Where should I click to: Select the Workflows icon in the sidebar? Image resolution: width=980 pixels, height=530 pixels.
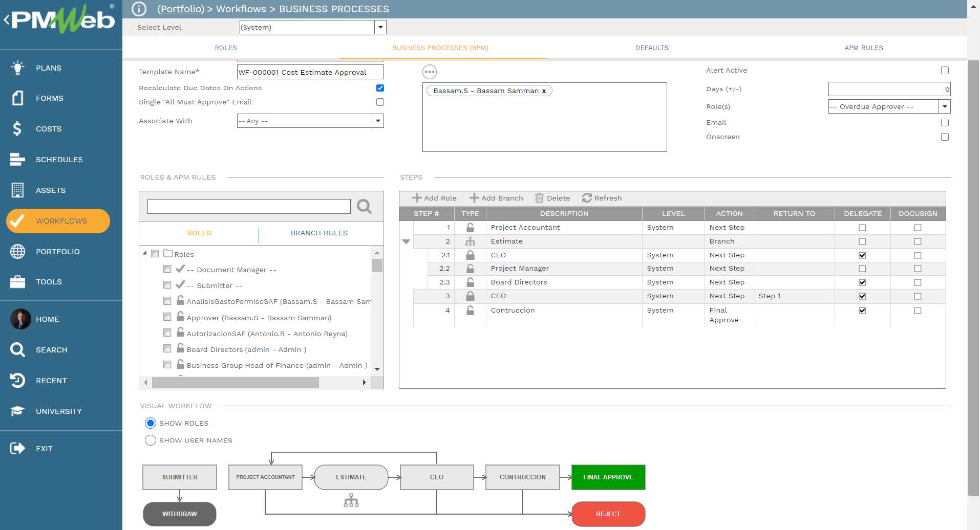click(17, 220)
